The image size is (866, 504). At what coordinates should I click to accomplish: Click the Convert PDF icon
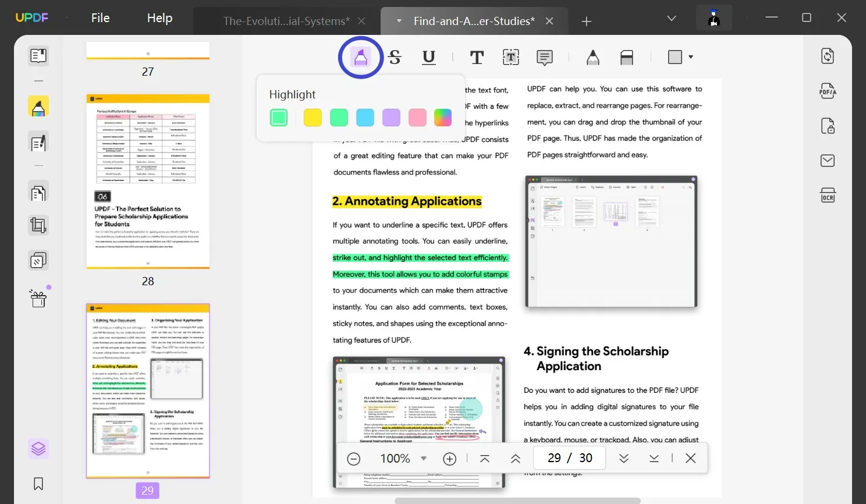pos(828,56)
